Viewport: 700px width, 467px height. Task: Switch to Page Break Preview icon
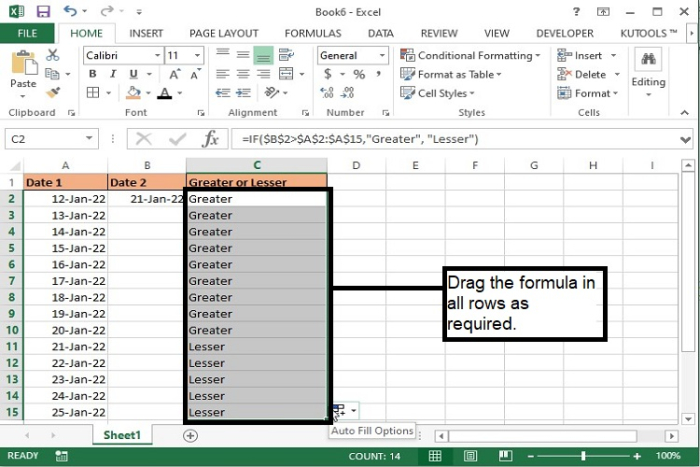pos(505,456)
